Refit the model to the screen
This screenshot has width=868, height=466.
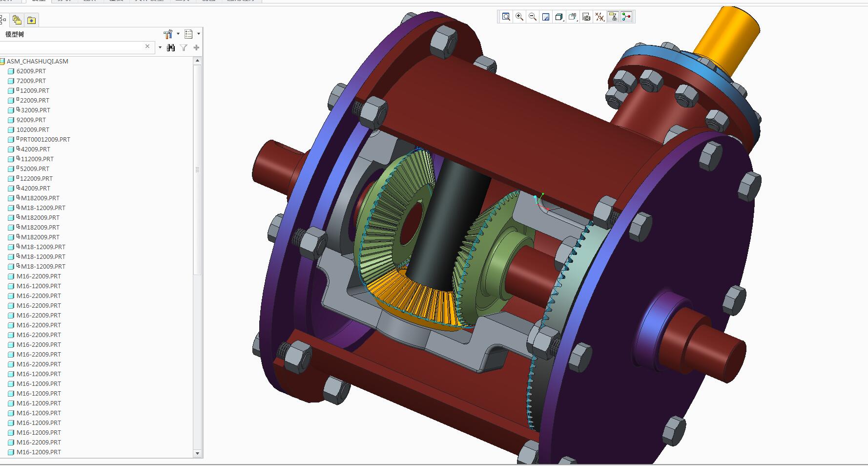tap(506, 17)
